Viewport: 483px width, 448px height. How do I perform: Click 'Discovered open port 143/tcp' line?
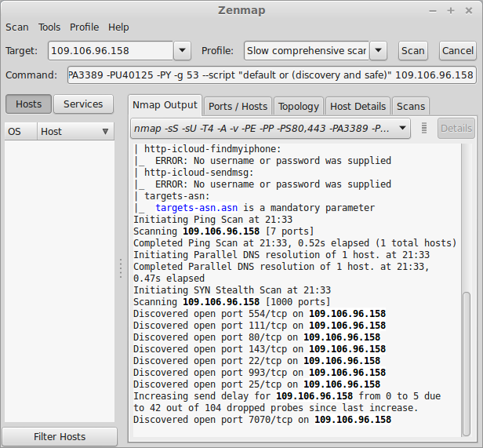[x=260, y=349]
